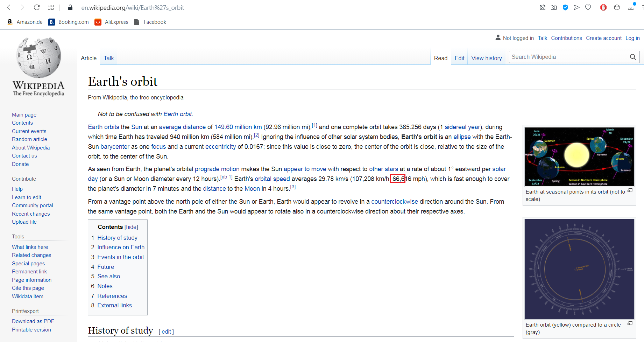The width and height of the screenshot is (644, 342).
Task: Switch to the View history tab
Action: pos(486,58)
